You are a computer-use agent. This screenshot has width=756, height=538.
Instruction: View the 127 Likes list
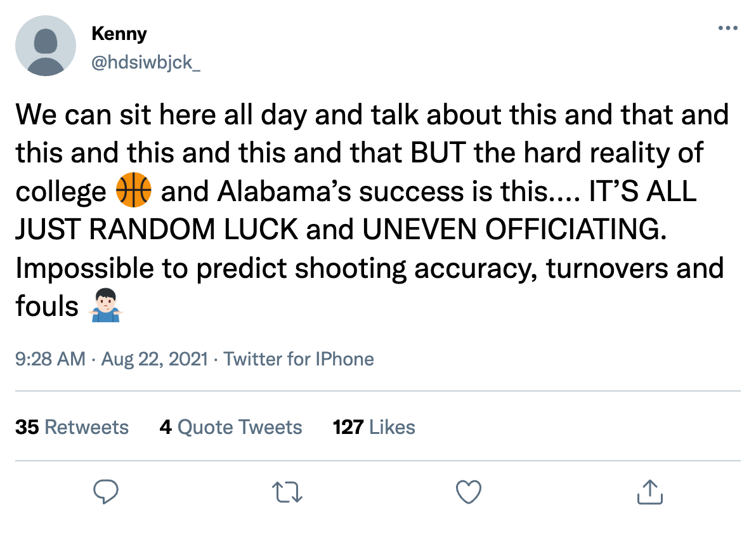[374, 427]
